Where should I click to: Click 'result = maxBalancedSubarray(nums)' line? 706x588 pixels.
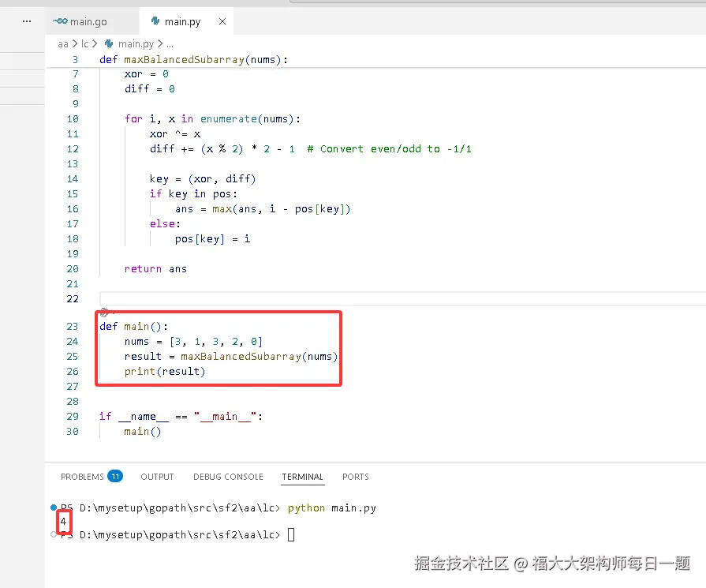tap(231, 357)
